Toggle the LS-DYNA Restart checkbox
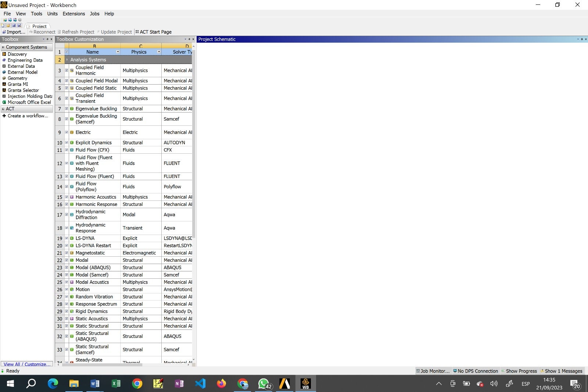 pyautogui.click(x=67, y=246)
